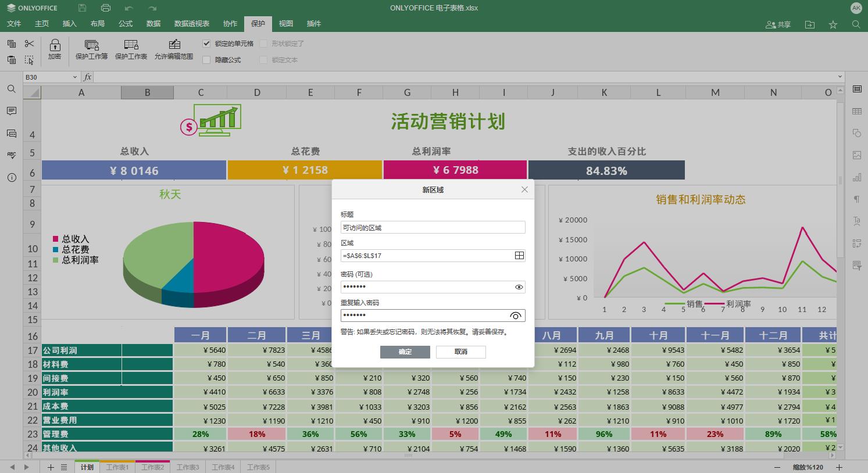Enable the 隐藏公式 checkbox

tap(206, 59)
